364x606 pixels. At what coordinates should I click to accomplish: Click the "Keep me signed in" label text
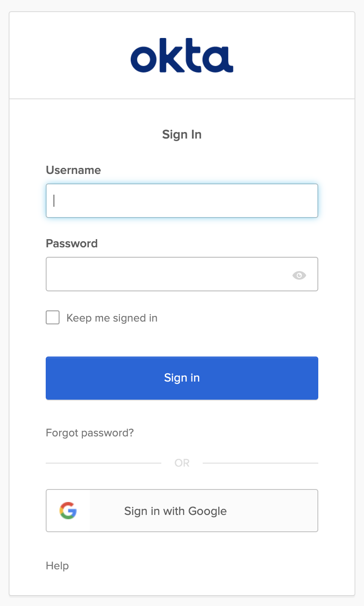112,318
